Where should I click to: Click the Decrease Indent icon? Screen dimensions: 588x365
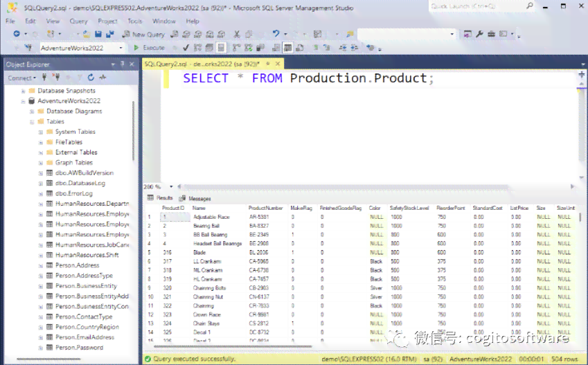[x=343, y=48]
